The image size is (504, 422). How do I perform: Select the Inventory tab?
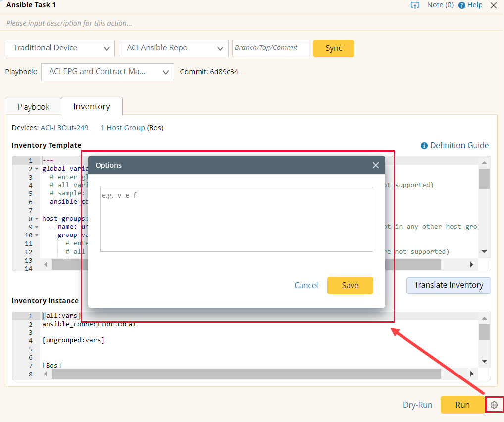(92, 106)
